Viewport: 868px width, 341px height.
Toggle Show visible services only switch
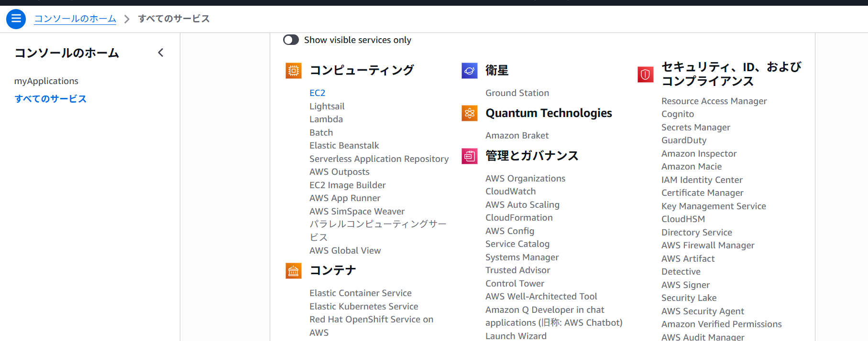[x=291, y=40]
